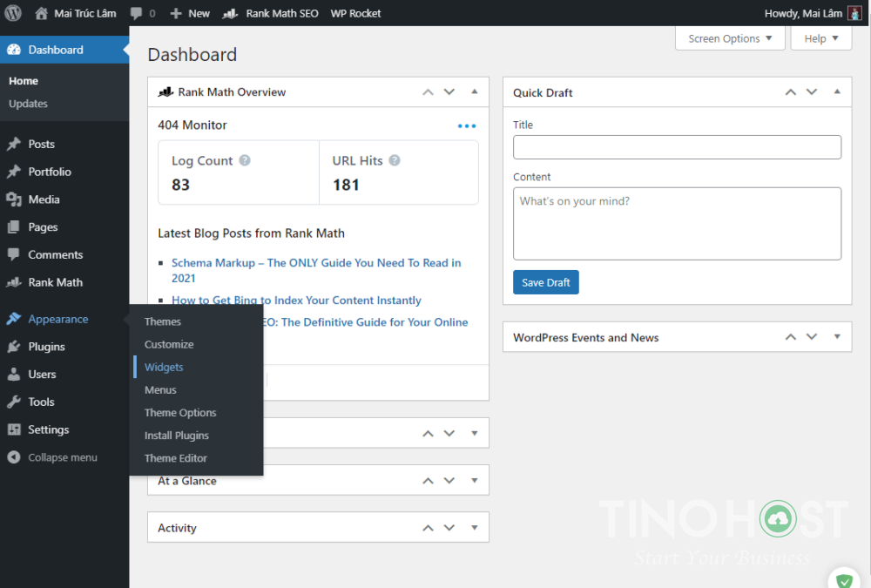The height and width of the screenshot is (588, 871).
Task: Move Quick Draft widget down
Action: (x=812, y=92)
